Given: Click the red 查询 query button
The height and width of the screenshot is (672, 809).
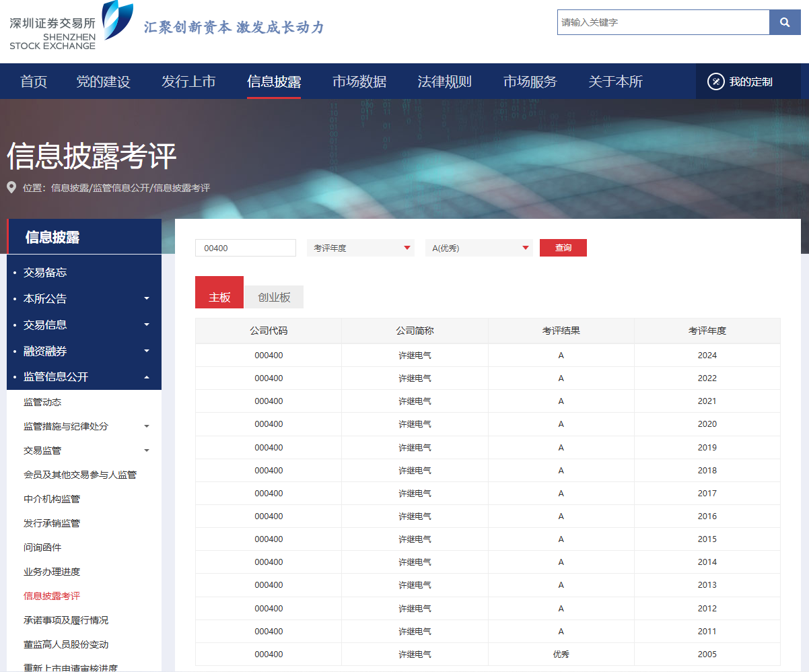Looking at the screenshot, I should tap(563, 248).
